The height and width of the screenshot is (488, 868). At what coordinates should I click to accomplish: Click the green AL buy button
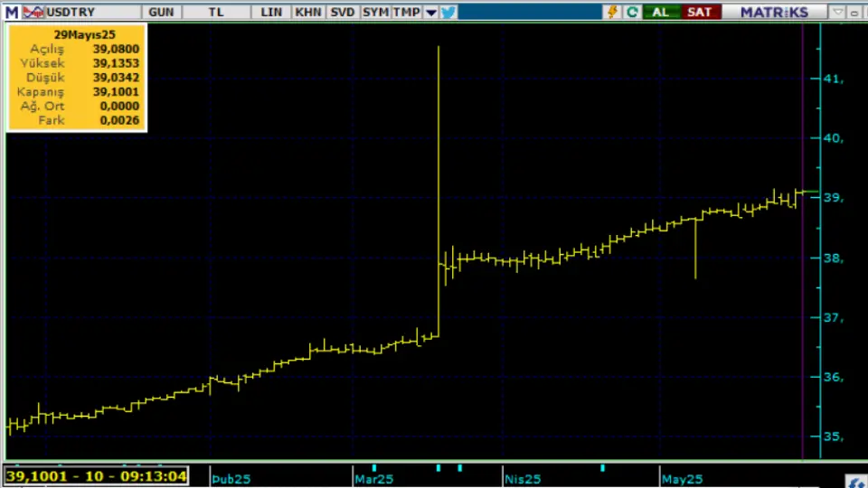point(661,12)
